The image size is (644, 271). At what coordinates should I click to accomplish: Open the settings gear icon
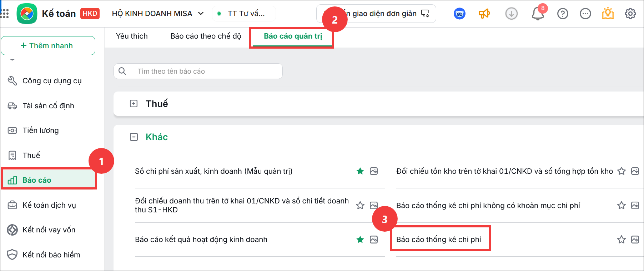[630, 14]
